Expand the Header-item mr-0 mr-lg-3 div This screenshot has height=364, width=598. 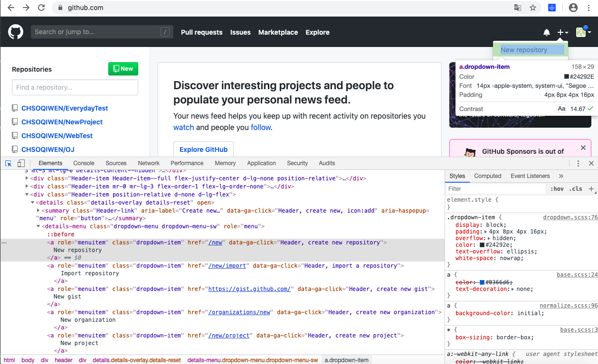pyautogui.click(x=27, y=187)
